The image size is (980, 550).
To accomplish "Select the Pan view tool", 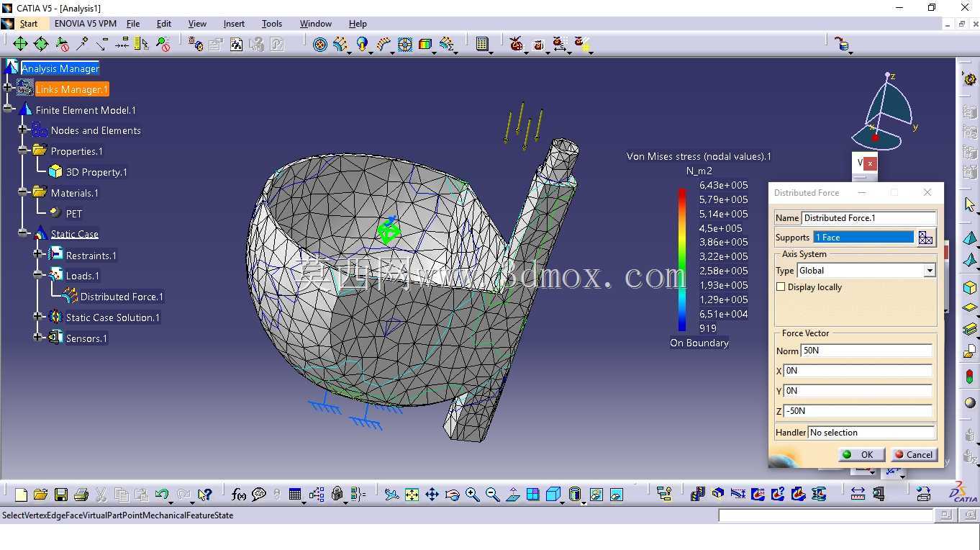I will point(432,495).
